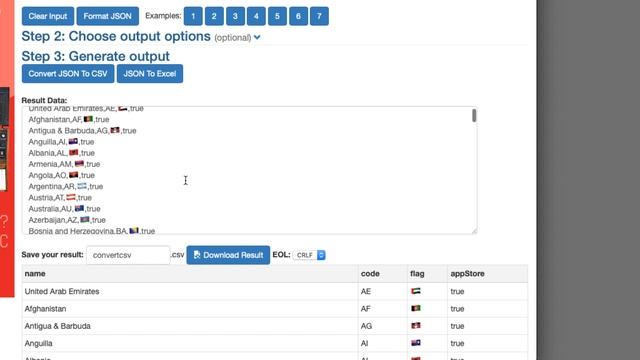Click 'Azerbaijan,AZ' line in result data
Viewport: 640px width, 360px height.
(x=67, y=220)
